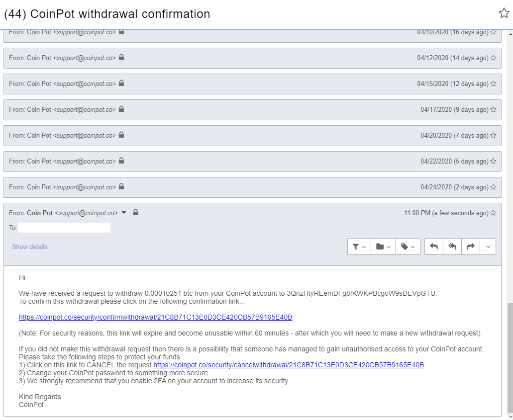Open the filter funnel dropdown

359,247
